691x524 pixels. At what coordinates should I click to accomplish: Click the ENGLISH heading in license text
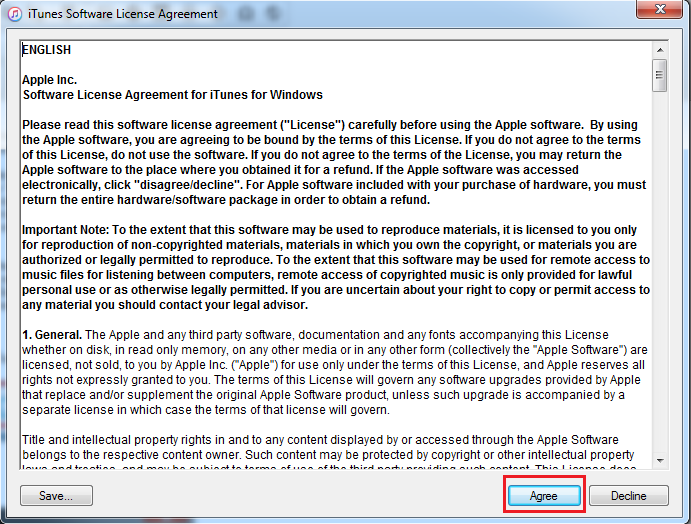pyautogui.click(x=47, y=50)
